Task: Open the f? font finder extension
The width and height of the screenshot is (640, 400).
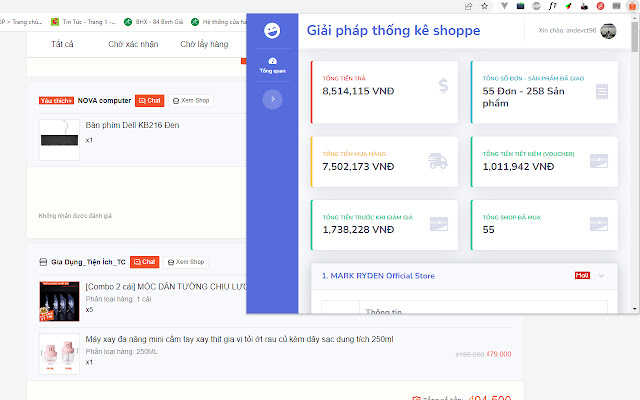Action: pyautogui.click(x=552, y=6)
